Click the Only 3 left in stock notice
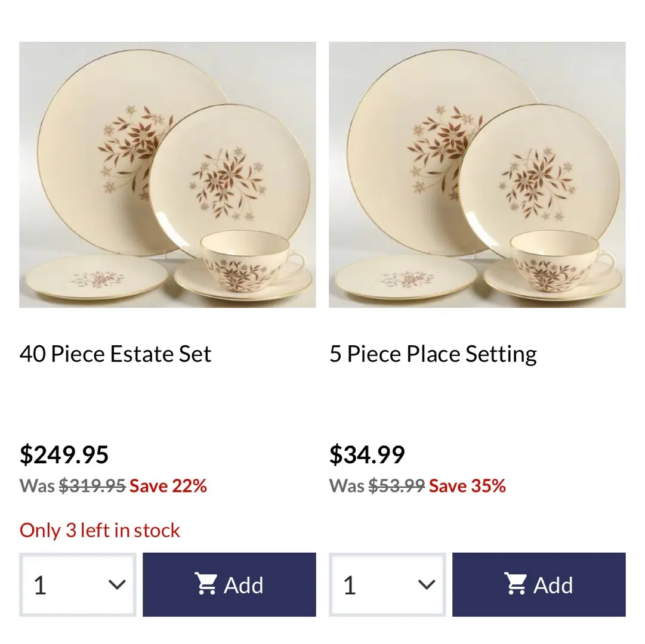Viewport: 645px width, 644px height. [x=100, y=530]
